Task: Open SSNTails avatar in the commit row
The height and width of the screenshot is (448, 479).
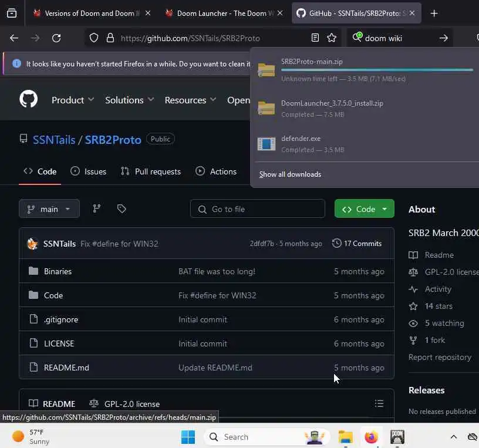Action: coord(33,244)
